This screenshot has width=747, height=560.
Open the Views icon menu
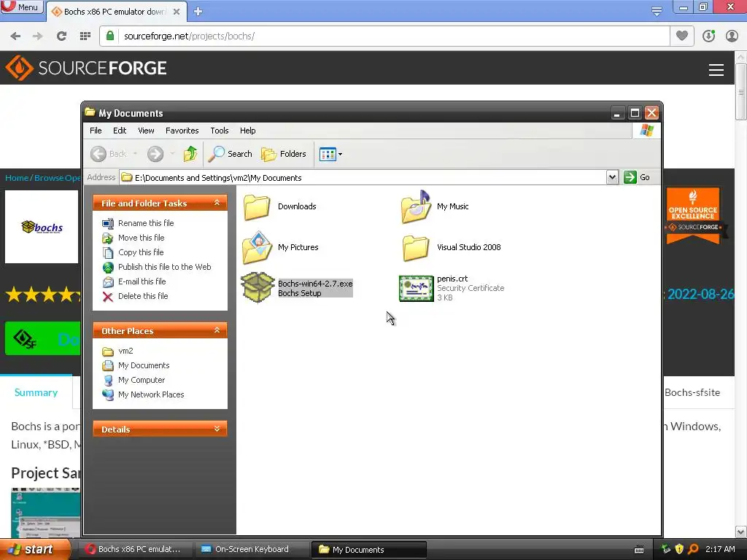[x=330, y=155]
